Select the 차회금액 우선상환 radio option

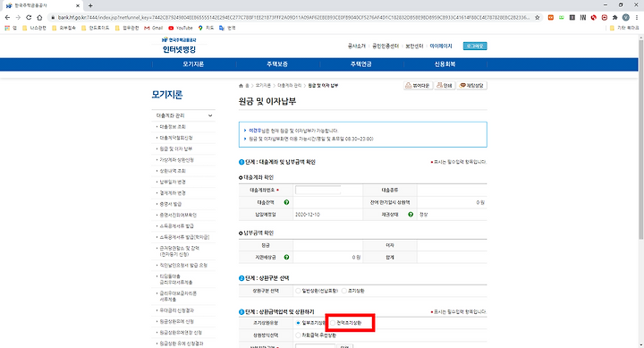(x=298, y=335)
